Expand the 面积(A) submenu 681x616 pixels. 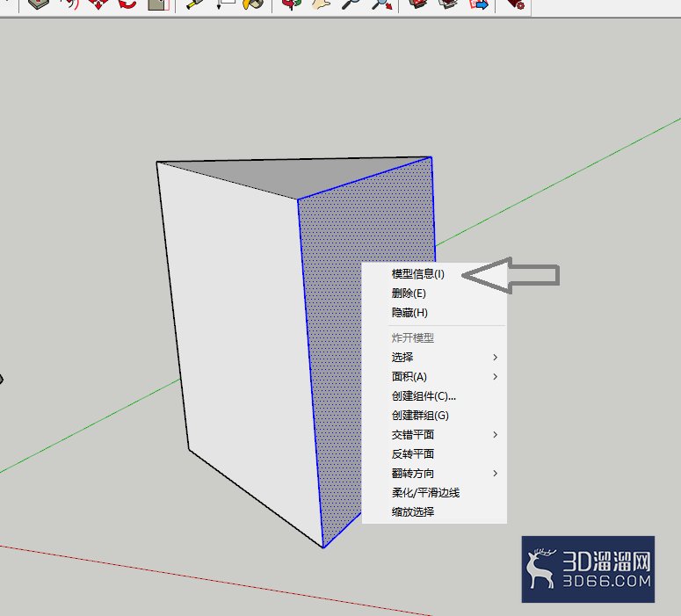pyautogui.click(x=434, y=377)
